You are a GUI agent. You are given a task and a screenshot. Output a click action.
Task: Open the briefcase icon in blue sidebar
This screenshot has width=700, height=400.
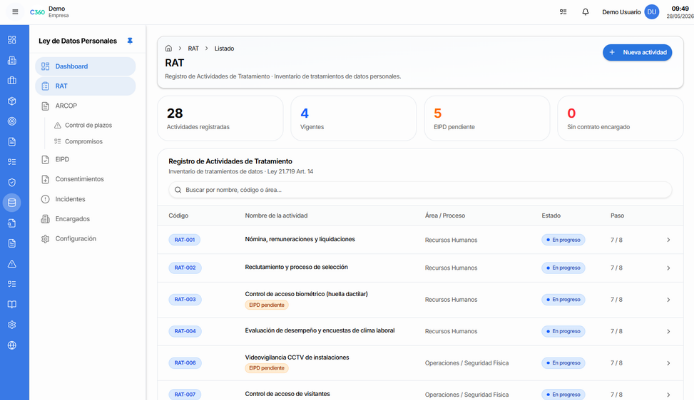click(12, 80)
